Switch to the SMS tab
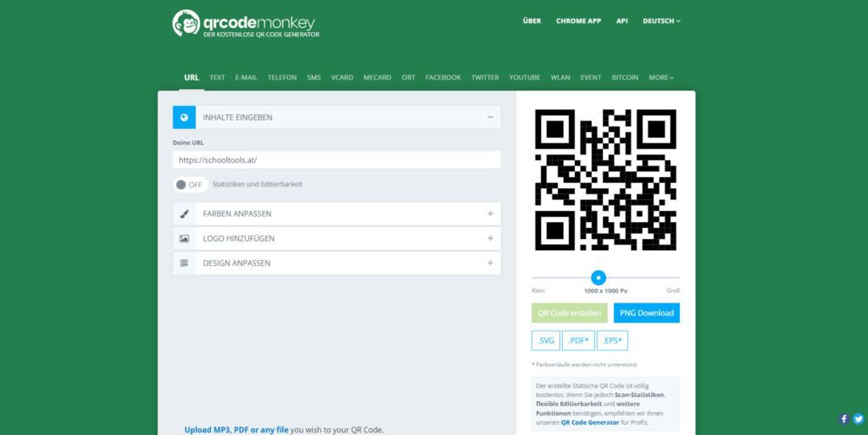The height and width of the screenshot is (435, 868). [x=314, y=77]
